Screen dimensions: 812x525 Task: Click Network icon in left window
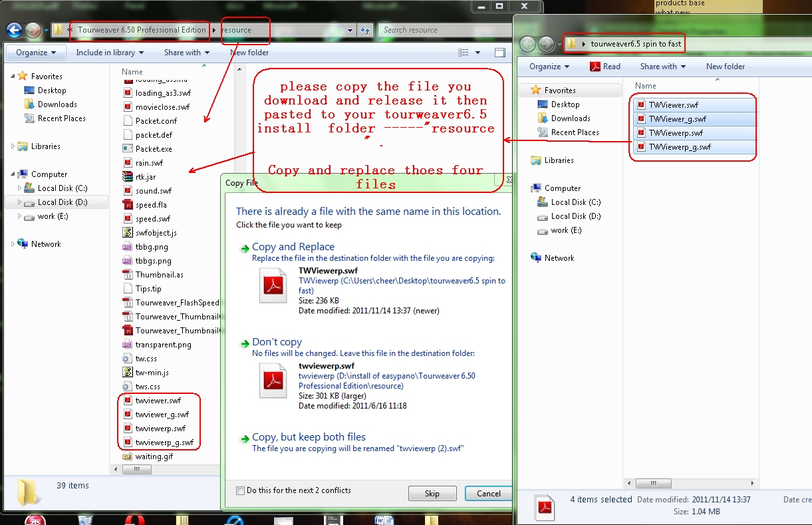pos(23,244)
